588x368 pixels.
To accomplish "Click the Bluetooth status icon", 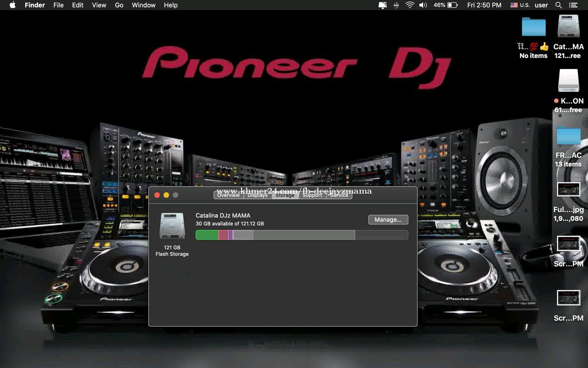I will (x=396, y=5).
